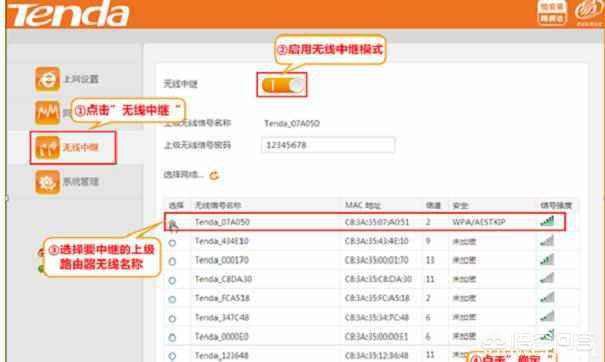605x362 pixels.
Task: Click the 信道 column header
Action: (433, 205)
